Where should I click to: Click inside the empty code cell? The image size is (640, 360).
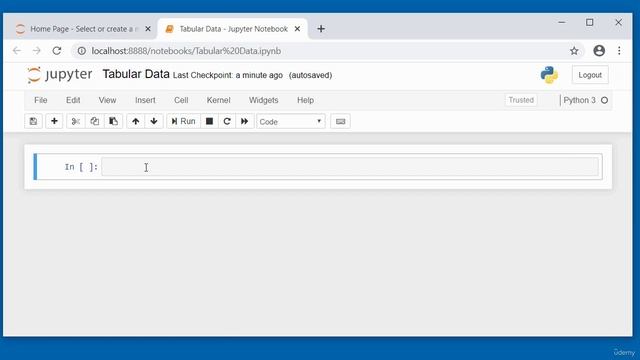(350, 167)
